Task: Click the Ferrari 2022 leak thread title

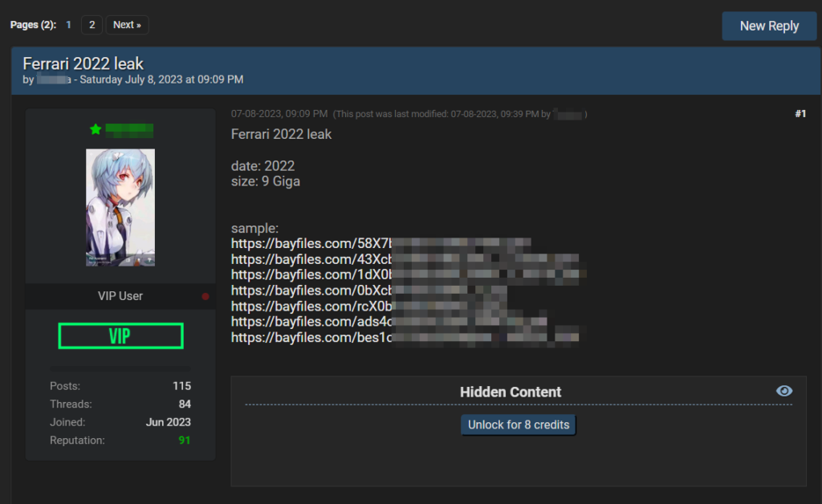Action: [83, 63]
